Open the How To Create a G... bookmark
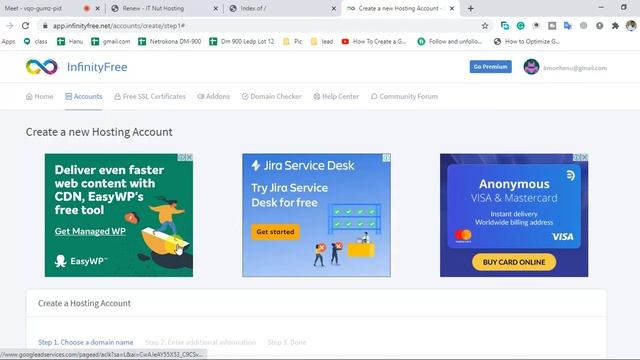The width and height of the screenshot is (640, 360). pyautogui.click(x=374, y=41)
